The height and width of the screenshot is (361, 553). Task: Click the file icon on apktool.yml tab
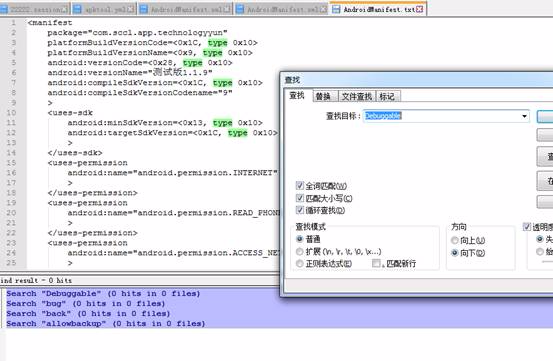click(x=78, y=10)
